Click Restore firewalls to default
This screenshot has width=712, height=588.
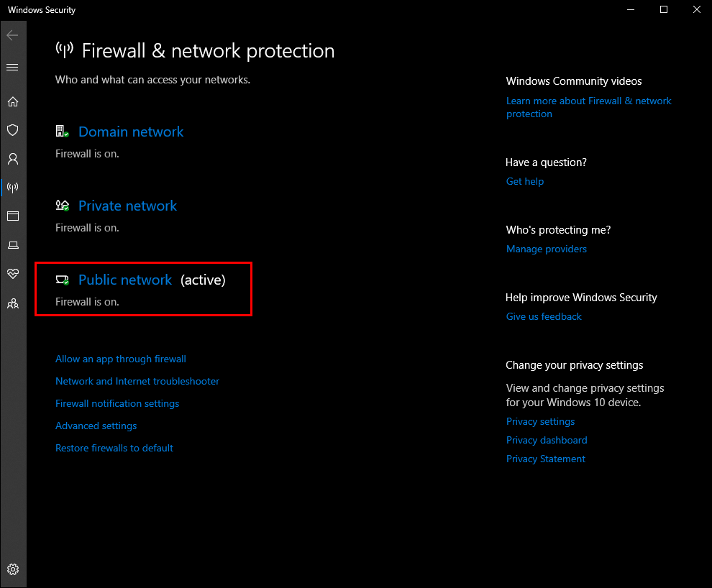[x=114, y=448]
